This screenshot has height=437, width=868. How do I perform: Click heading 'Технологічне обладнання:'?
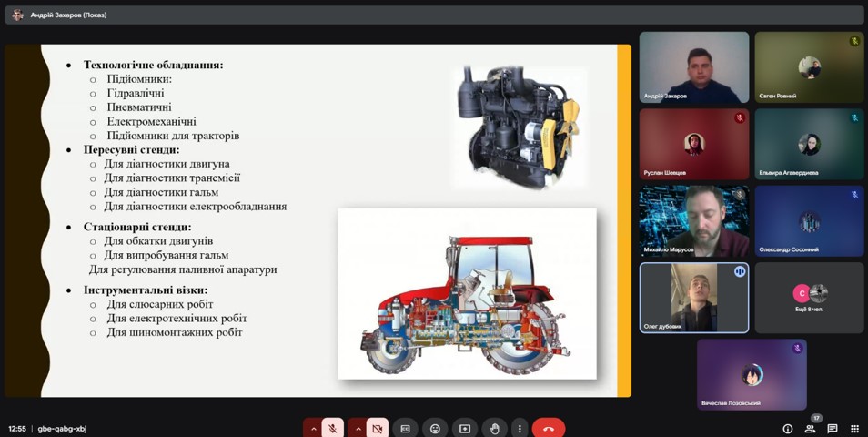click(154, 65)
